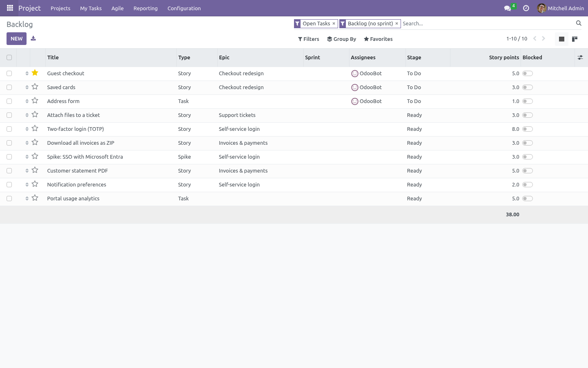This screenshot has width=588, height=368.
Task: Open the apps grid menu
Action: pyautogui.click(x=10, y=8)
